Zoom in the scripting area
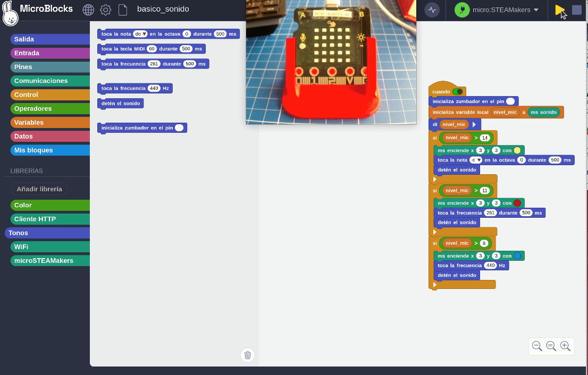Image resolution: width=588 pixels, height=375 pixels. point(565,346)
